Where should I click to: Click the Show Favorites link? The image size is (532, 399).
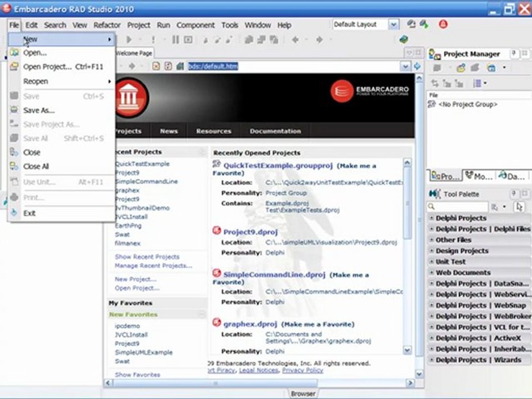coord(137,375)
